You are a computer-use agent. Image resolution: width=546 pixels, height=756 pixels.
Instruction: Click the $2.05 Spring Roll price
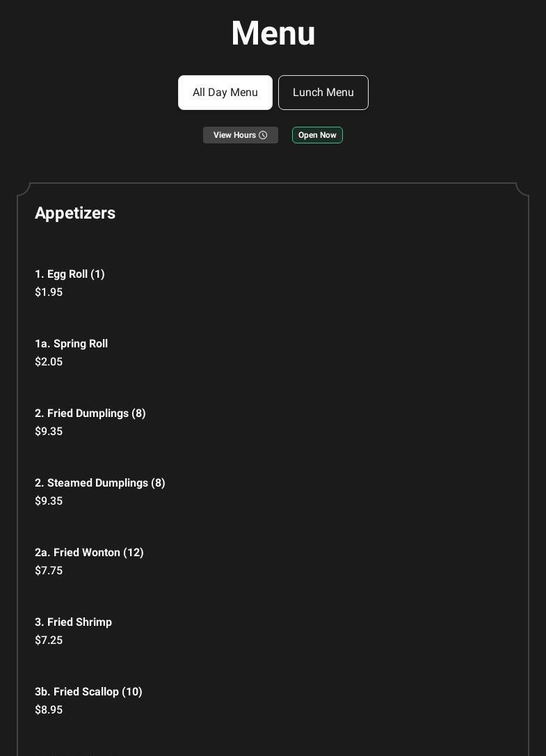[x=49, y=362]
